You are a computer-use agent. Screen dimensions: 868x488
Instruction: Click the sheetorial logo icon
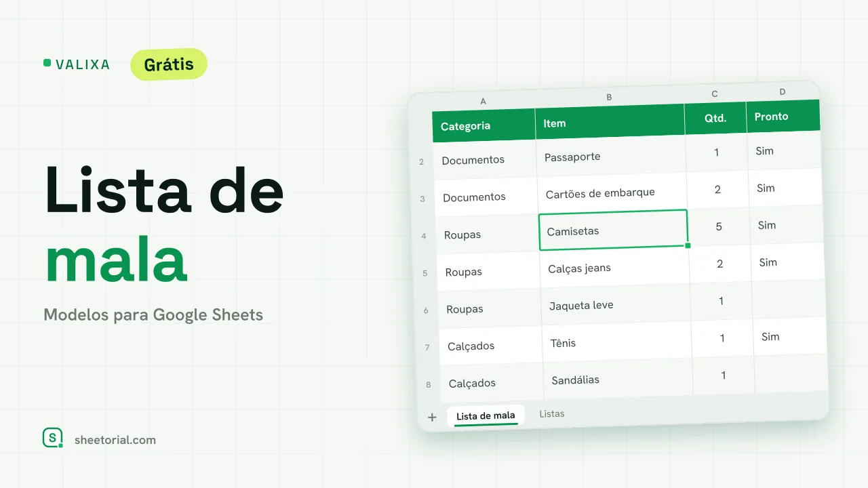(x=53, y=439)
